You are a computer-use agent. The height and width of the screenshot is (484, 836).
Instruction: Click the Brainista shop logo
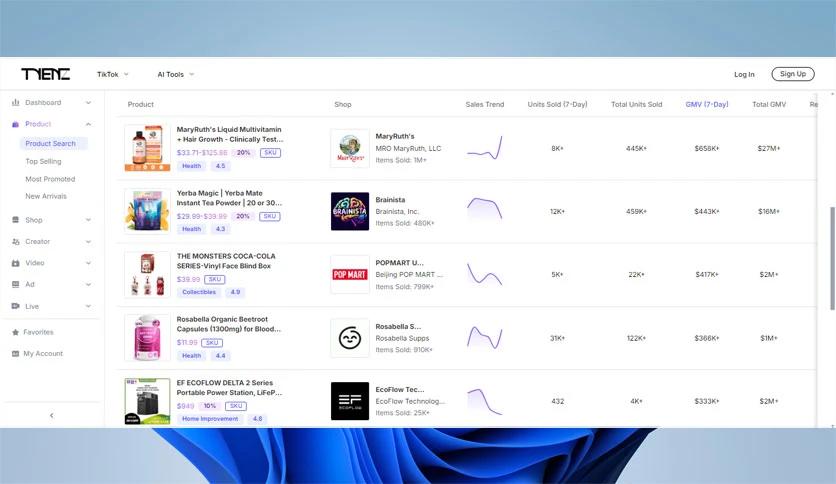350,212
